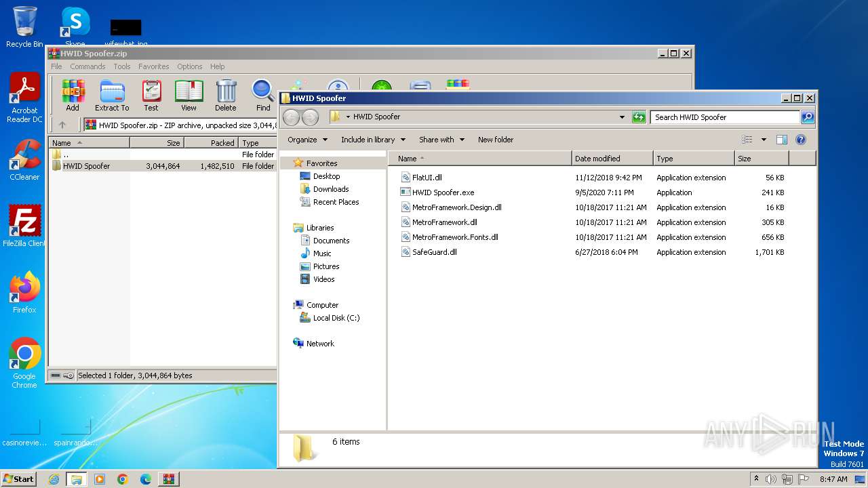Open the Commands menu in WinRAR
The width and height of the screenshot is (868, 488).
(x=87, y=66)
